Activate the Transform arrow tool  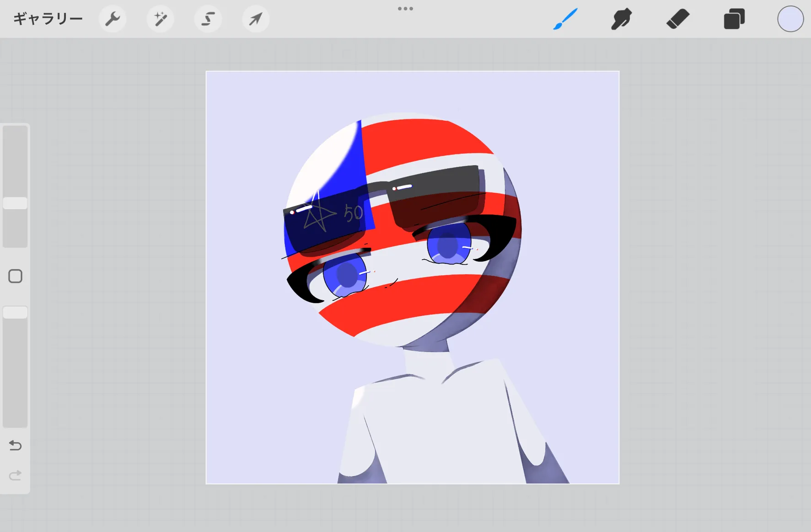click(256, 19)
